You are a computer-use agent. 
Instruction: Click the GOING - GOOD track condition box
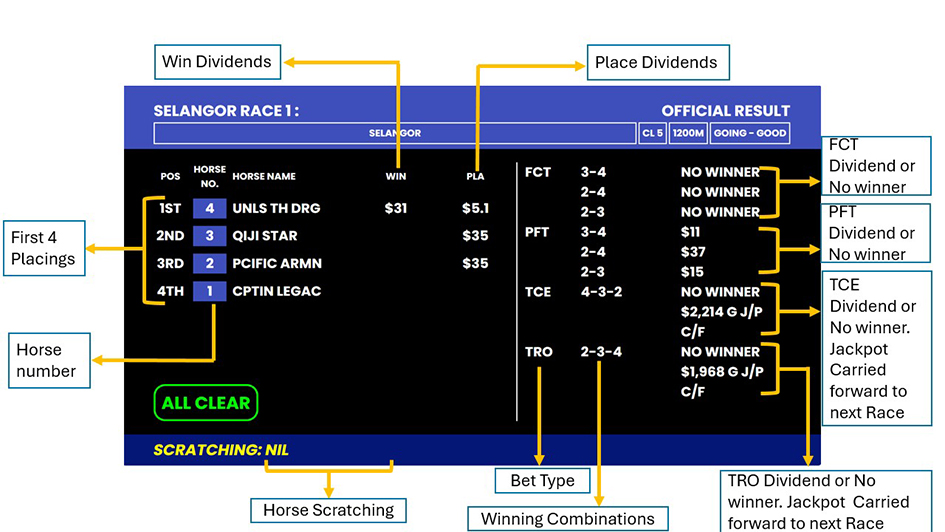pos(750,133)
